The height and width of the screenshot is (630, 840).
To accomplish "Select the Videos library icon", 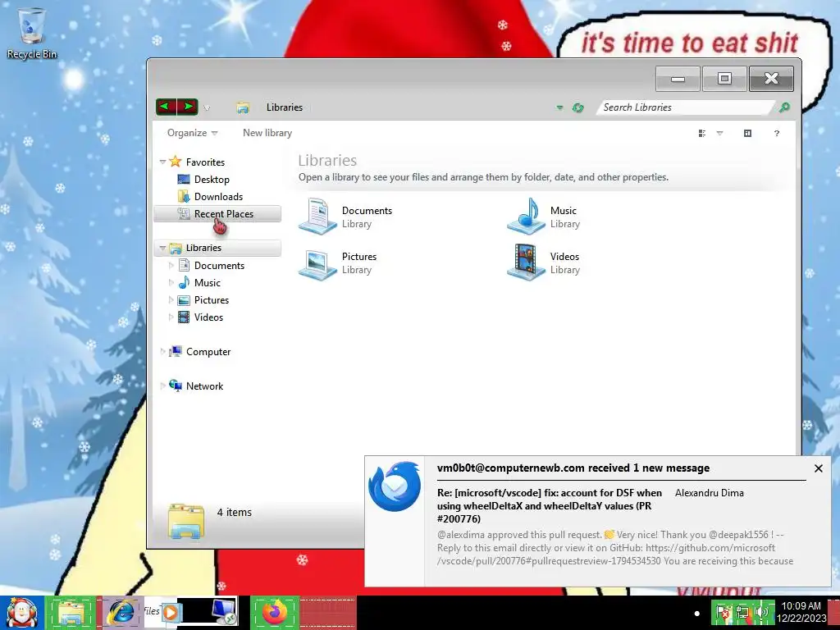I will 526,262.
